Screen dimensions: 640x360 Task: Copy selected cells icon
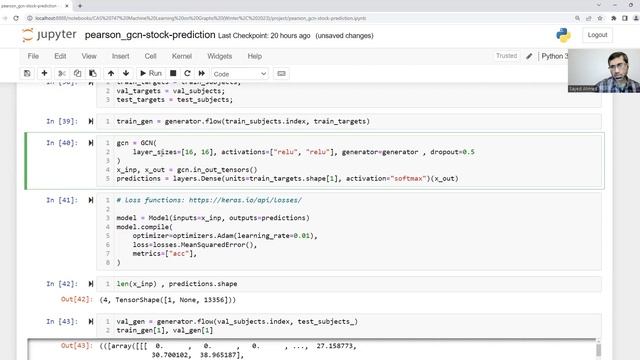click(77, 73)
